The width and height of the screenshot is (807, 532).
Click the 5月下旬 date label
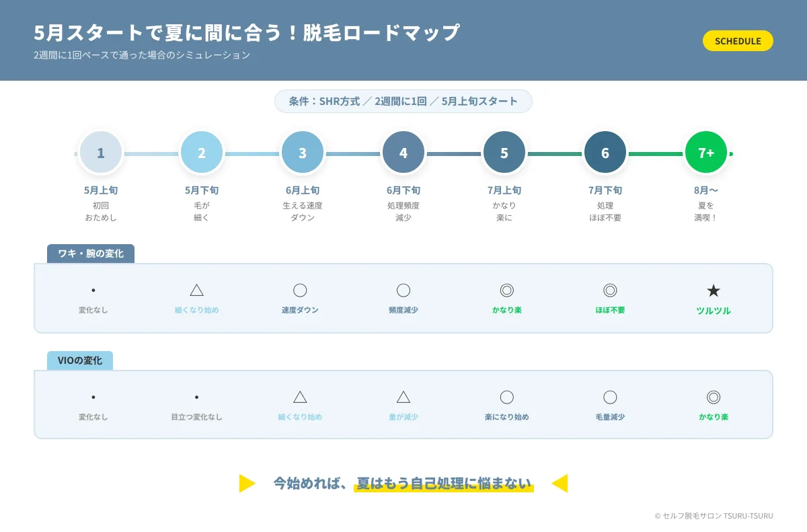click(202, 190)
